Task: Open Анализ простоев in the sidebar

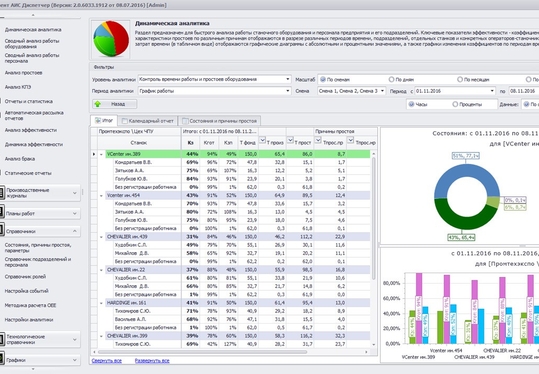Action: 23,73
